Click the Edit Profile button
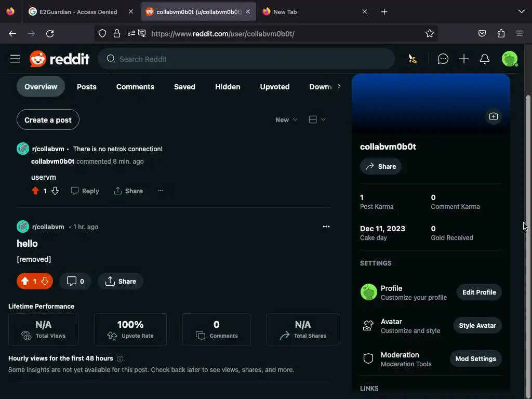Screen dimensions: 532x399 (479, 292)
